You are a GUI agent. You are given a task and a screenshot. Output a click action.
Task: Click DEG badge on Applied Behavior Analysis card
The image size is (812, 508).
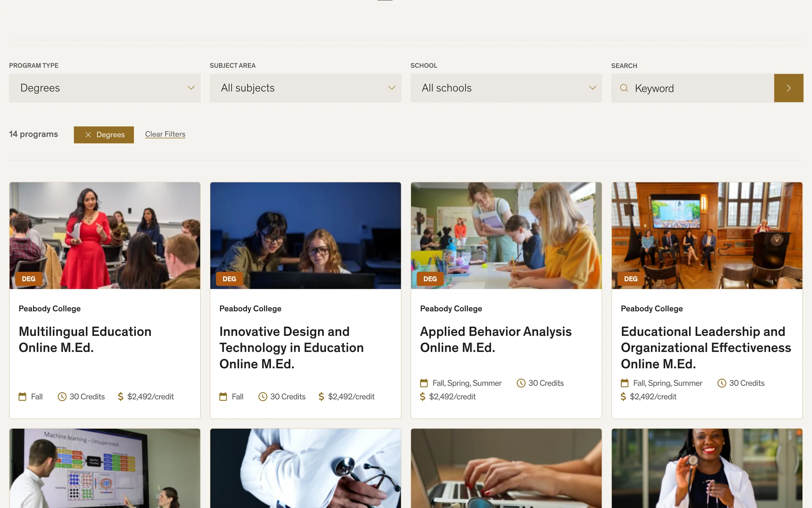point(430,279)
